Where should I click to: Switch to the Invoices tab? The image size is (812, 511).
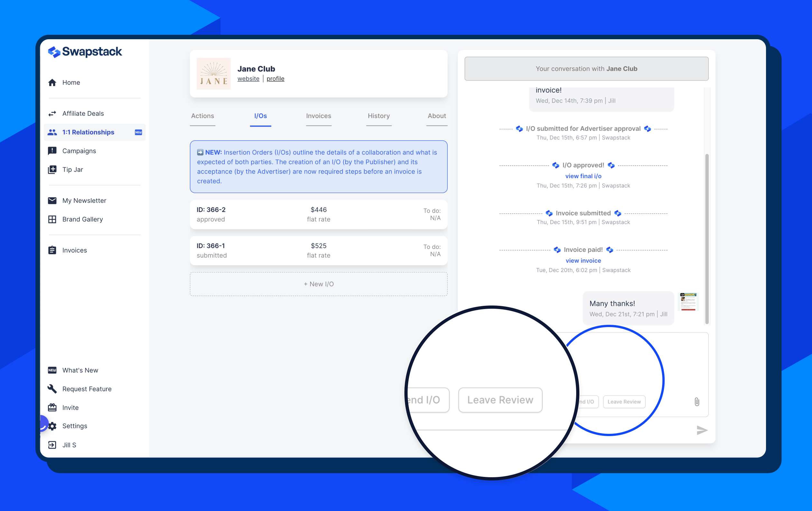[x=318, y=116]
